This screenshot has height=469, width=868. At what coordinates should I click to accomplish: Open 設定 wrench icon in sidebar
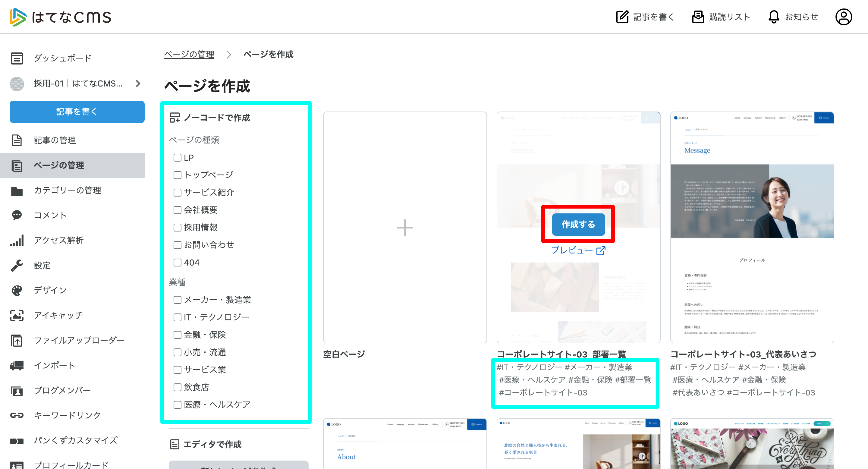[x=17, y=265]
